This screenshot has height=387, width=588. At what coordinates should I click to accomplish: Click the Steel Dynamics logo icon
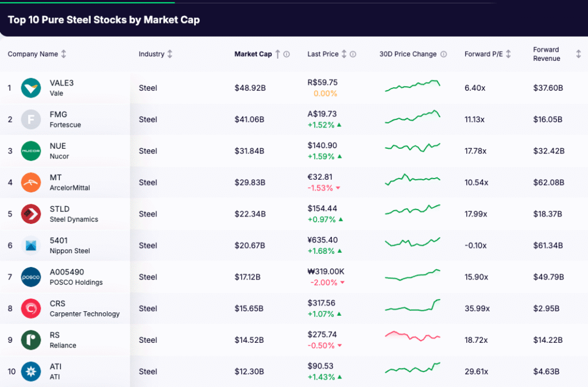click(31, 214)
